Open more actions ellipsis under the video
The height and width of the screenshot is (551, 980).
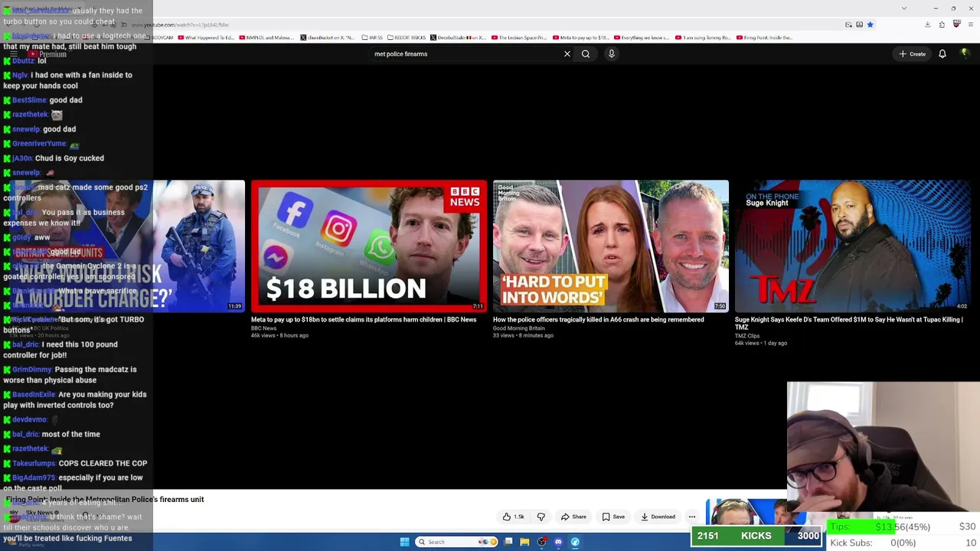pos(692,517)
